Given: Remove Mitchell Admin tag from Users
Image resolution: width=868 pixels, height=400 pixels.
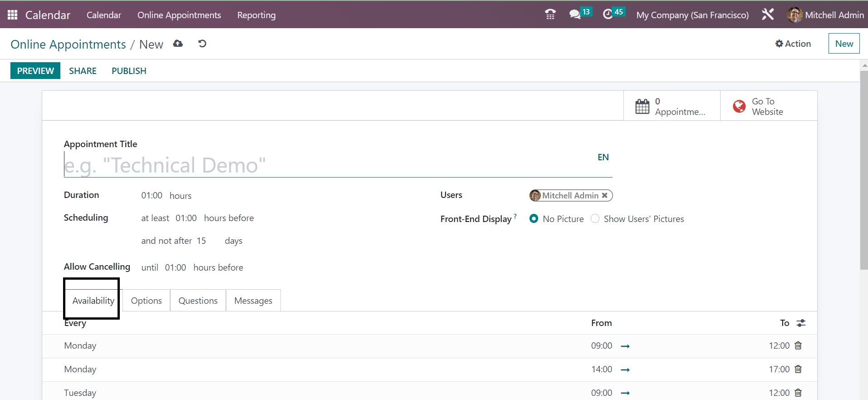Looking at the screenshot, I should pos(604,195).
